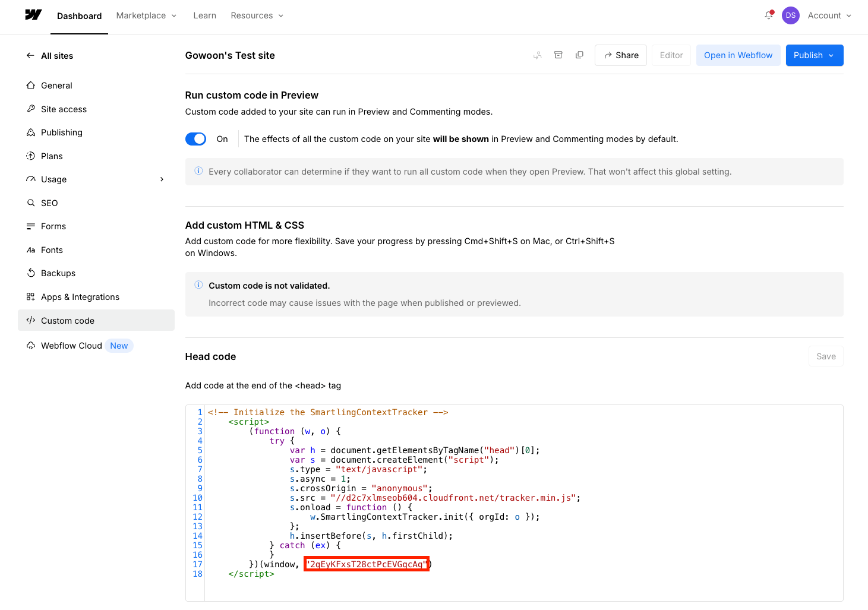
Task: Click the Share button
Action: tap(621, 55)
